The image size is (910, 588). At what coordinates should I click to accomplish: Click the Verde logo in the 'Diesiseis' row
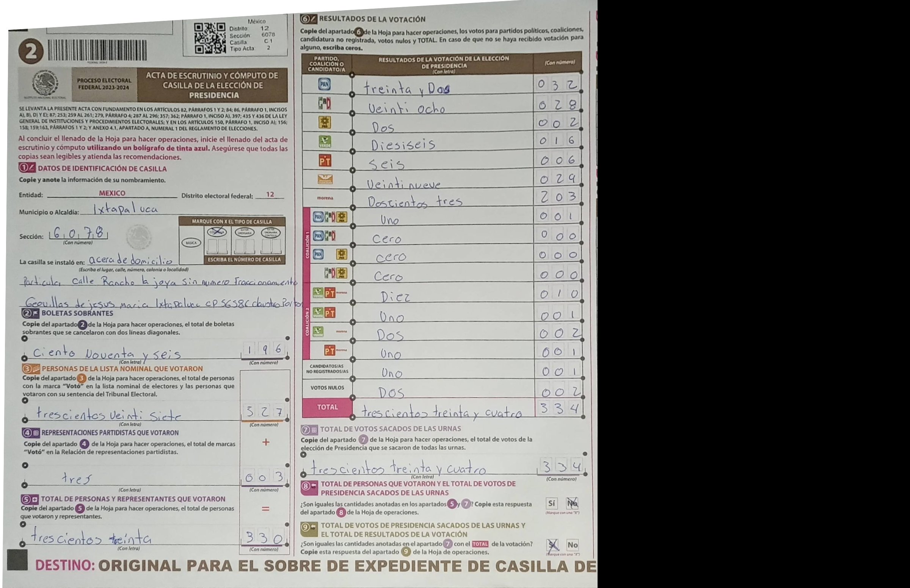[x=325, y=142]
